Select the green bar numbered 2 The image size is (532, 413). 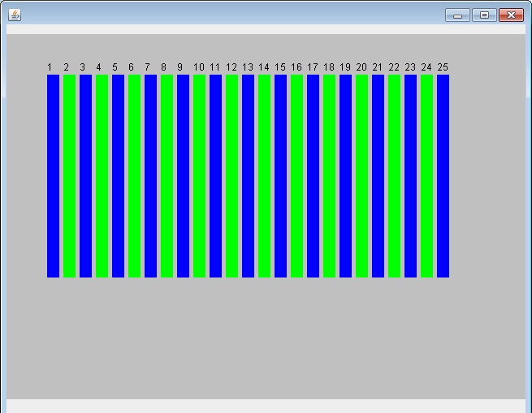coord(69,175)
